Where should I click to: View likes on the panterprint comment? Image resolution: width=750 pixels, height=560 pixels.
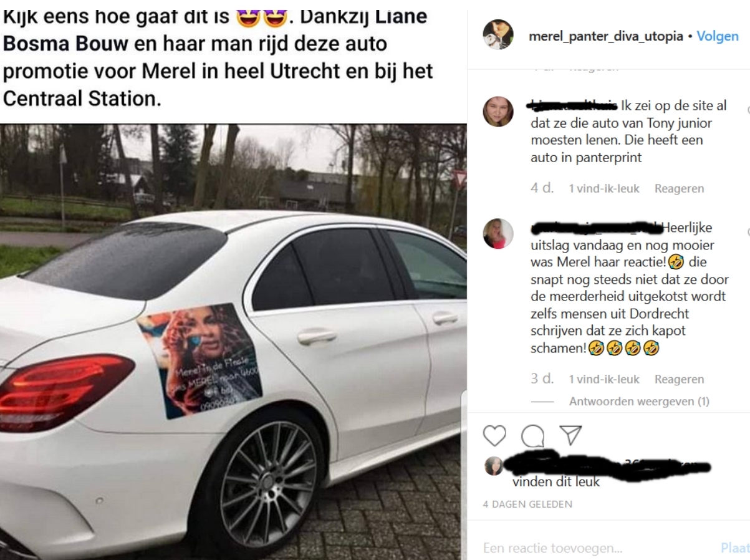pos(604,188)
